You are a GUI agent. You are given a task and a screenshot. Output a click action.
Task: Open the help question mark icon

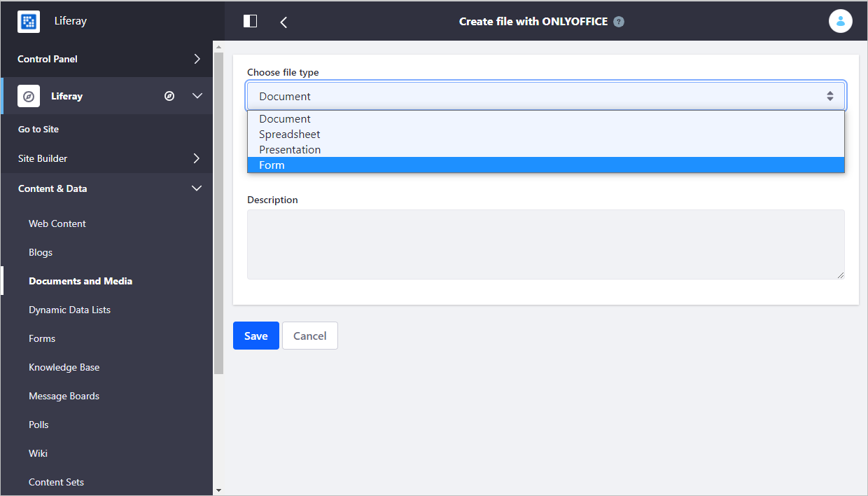[619, 22]
